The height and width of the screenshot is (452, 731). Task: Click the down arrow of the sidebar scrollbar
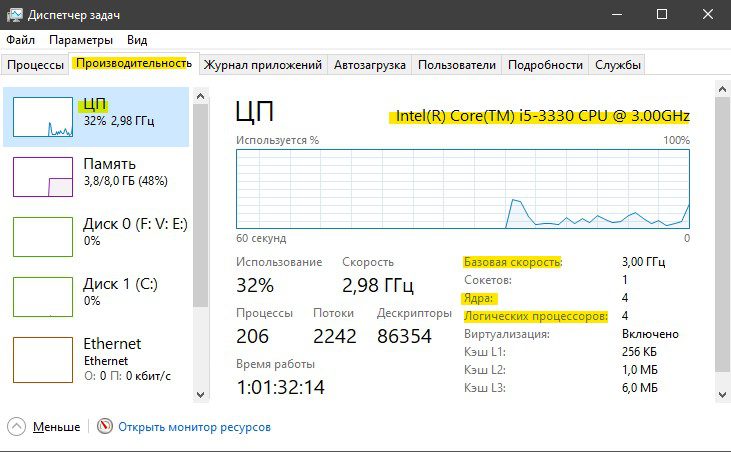click(200, 395)
